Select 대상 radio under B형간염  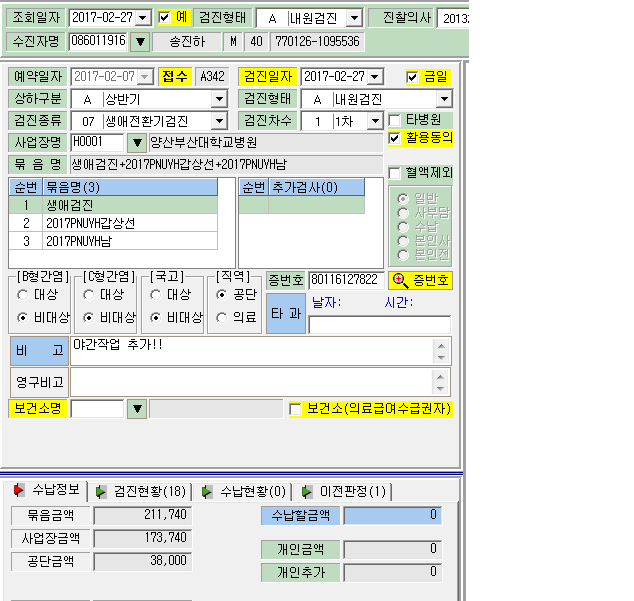coord(23,295)
